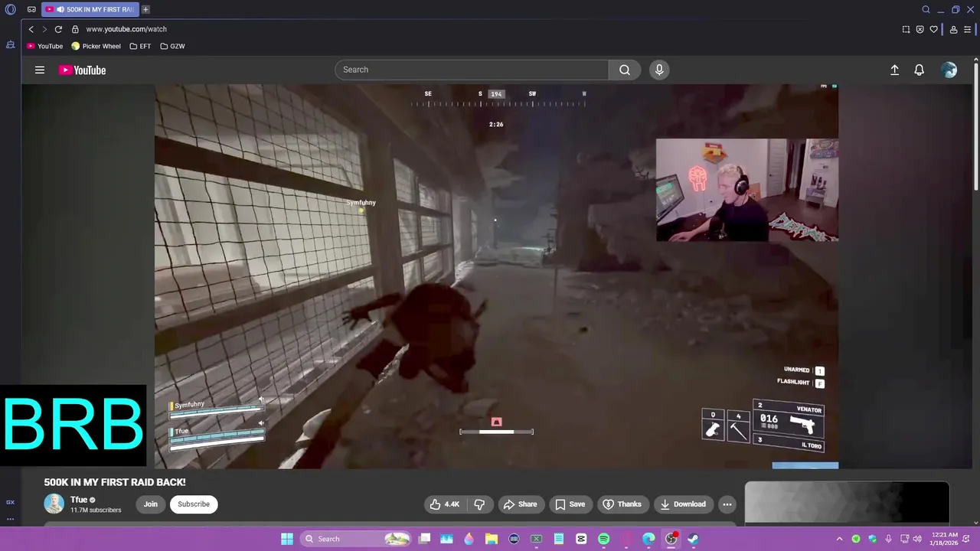Open YouTube notifications bell
Viewport: 980px width, 551px height.
[x=920, y=70]
